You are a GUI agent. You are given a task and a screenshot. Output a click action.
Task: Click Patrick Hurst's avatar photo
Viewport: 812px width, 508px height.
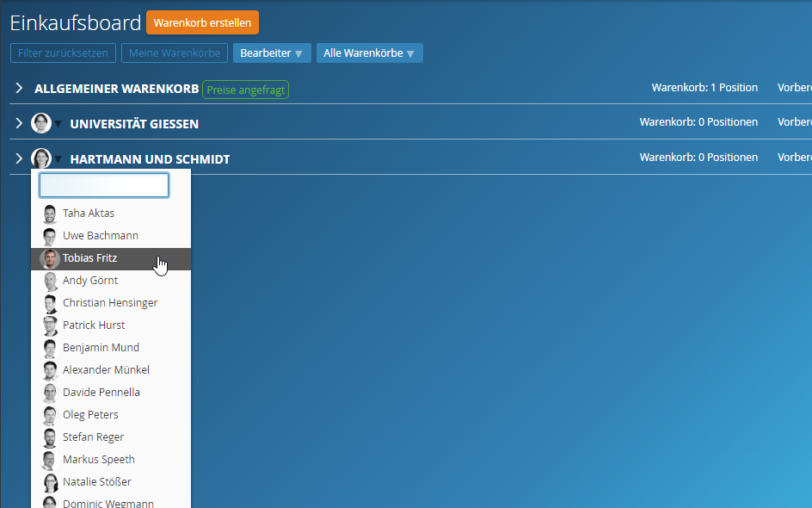(x=50, y=325)
